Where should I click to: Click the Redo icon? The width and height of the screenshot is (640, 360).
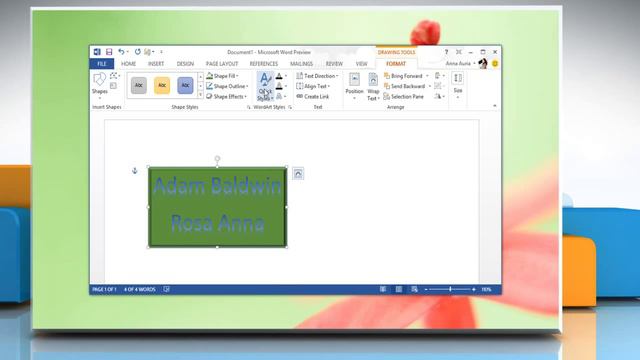[138, 52]
